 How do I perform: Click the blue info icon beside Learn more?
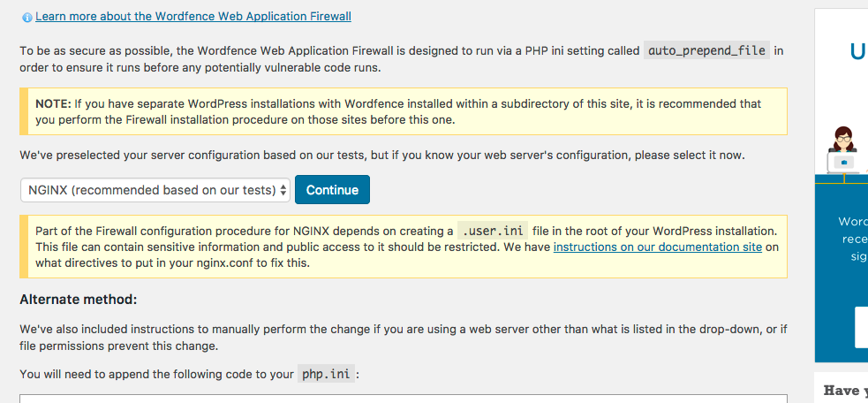26,18
